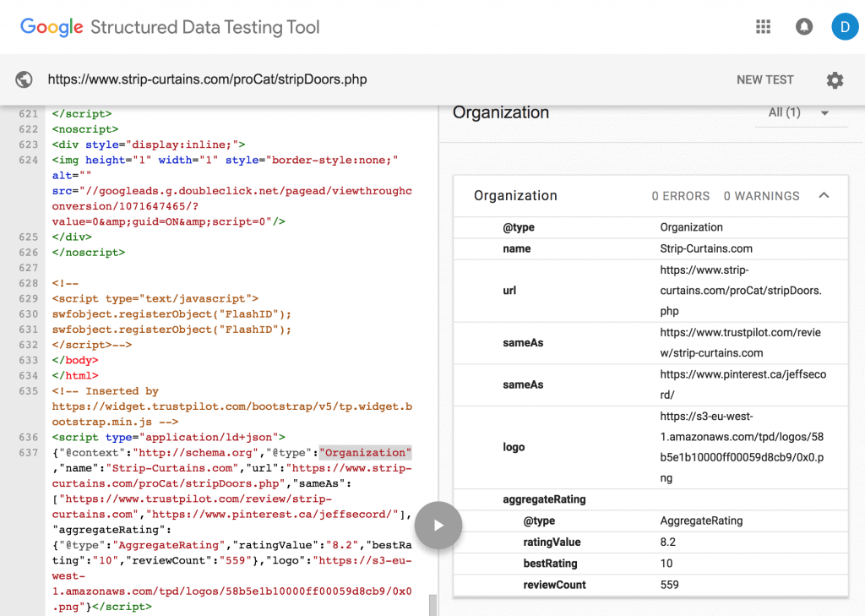
Task: Click the @type row value Organization
Action: pos(691,227)
